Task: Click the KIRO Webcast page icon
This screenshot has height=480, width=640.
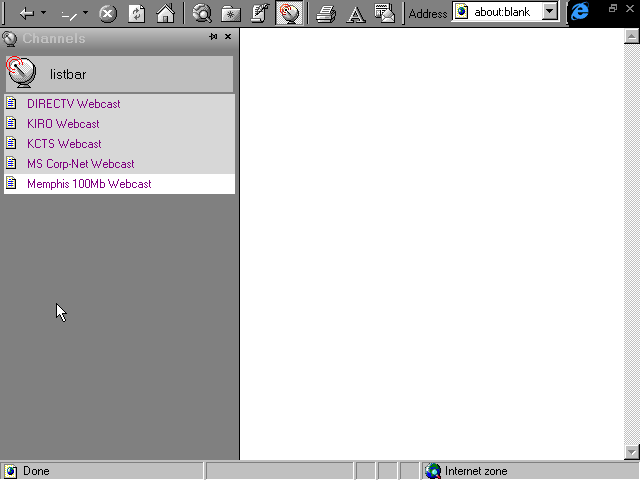Action: [x=11, y=123]
